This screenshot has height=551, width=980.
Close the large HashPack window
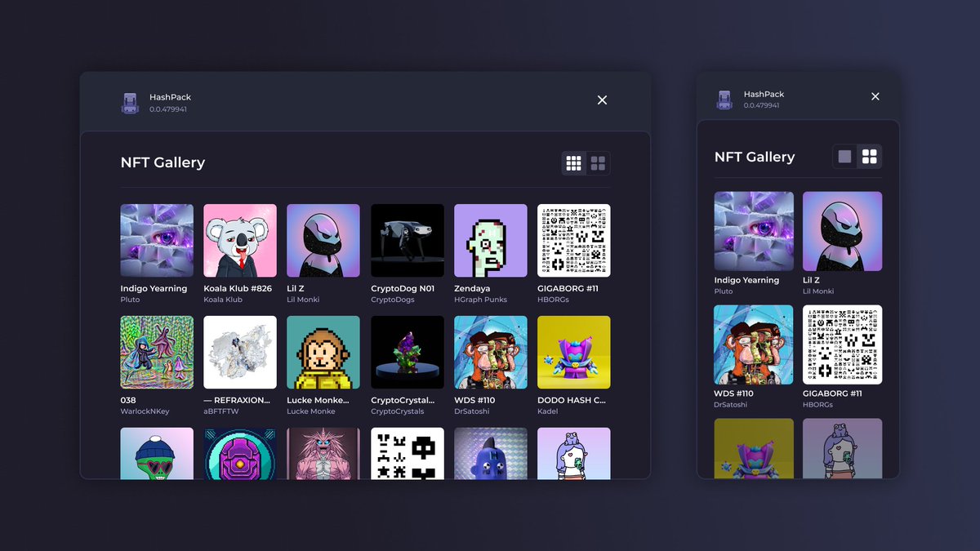click(602, 100)
